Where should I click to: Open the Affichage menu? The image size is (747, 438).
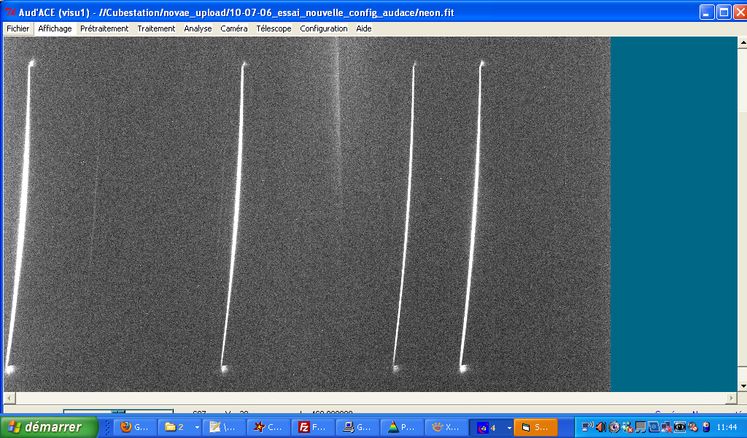pyautogui.click(x=55, y=29)
